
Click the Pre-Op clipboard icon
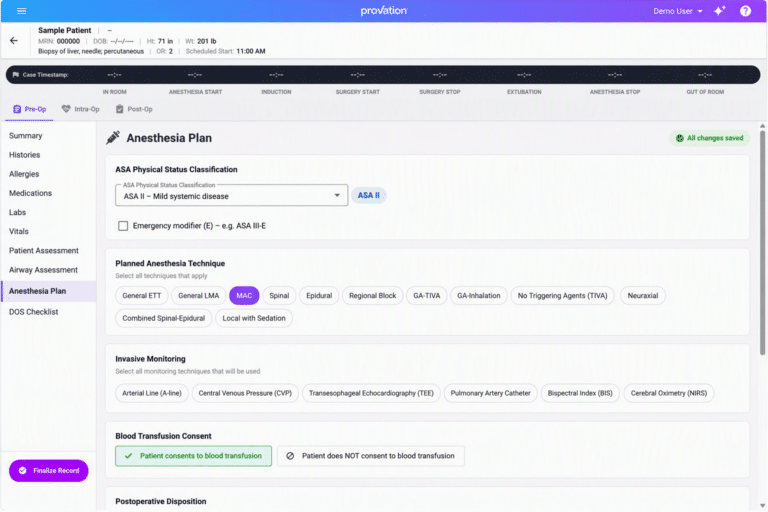point(17,109)
